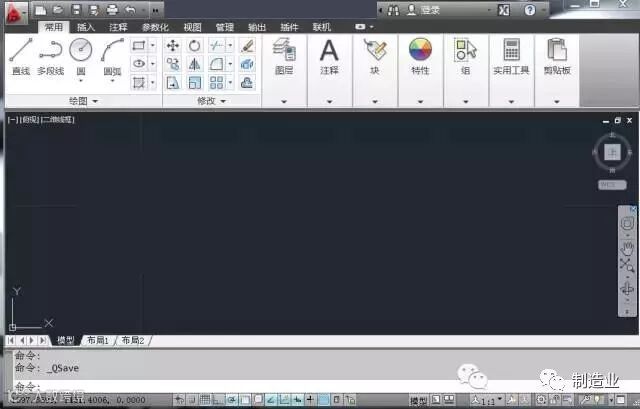Open the 布局2 layout tab
The image size is (640, 409).
[133, 340]
